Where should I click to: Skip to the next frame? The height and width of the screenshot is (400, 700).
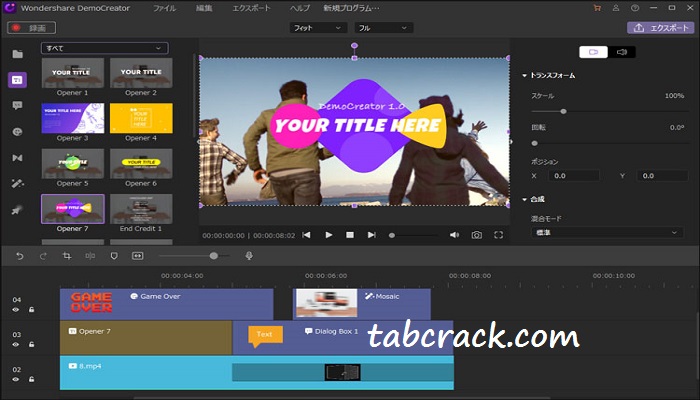tap(371, 235)
